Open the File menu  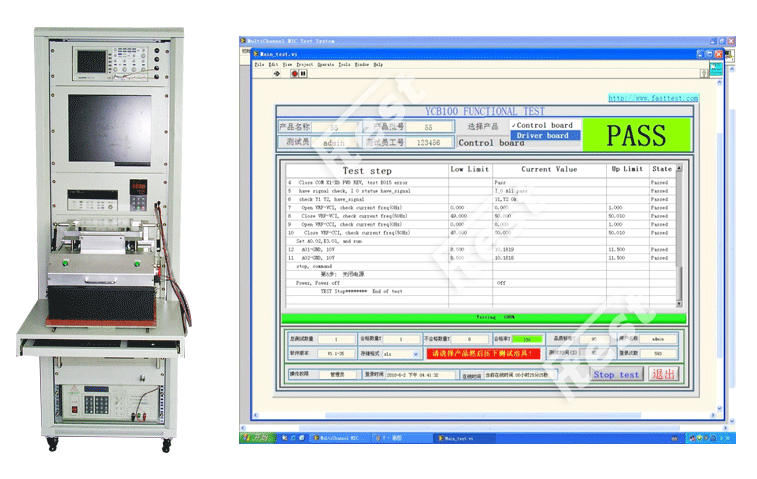point(259,63)
